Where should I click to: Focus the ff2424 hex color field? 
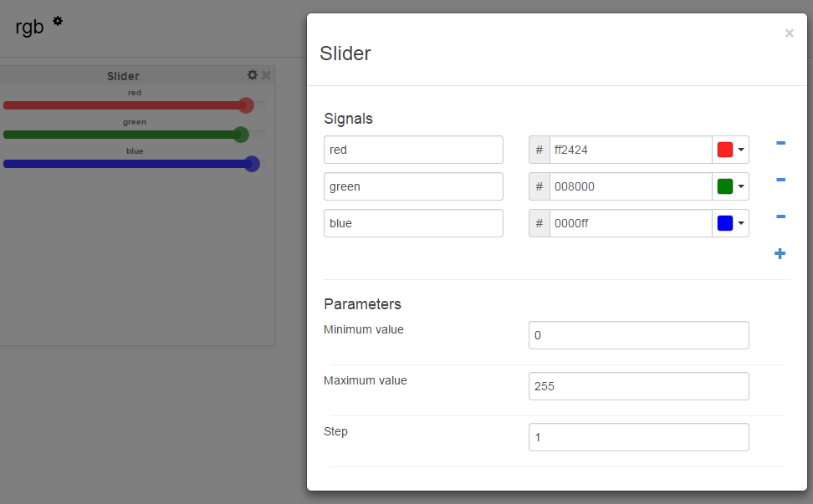pos(631,150)
